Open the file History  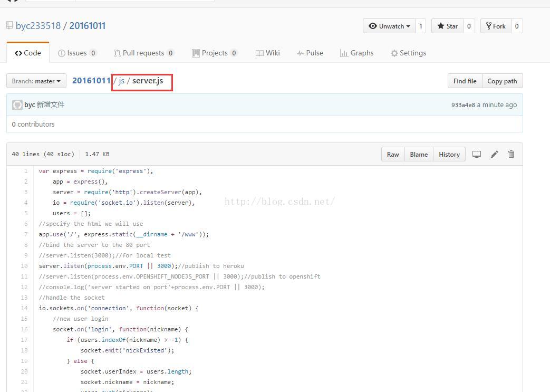coord(449,155)
